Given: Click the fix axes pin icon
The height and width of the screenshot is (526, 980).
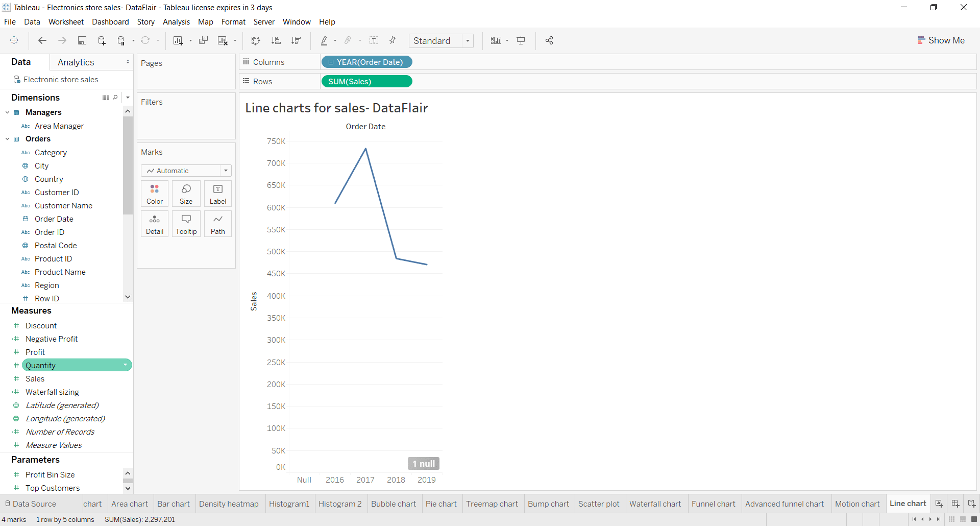Looking at the screenshot, I should (x=393, y=40).
